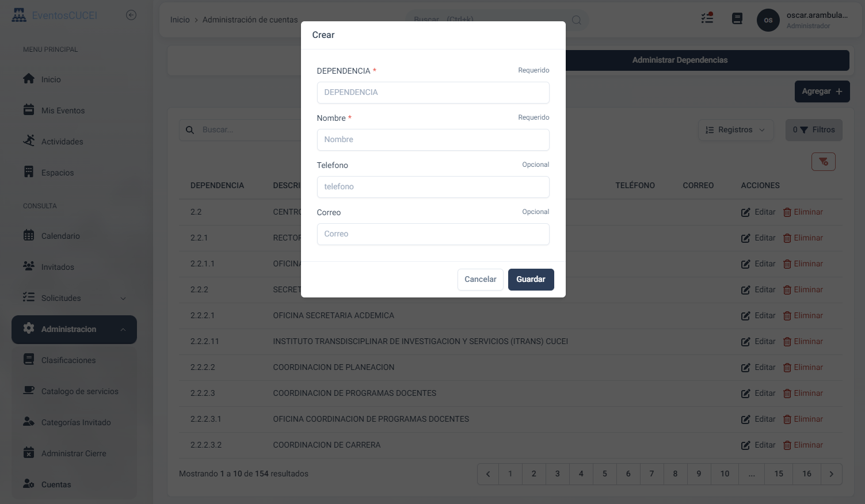
Task: Click the Guardar button
Action: [531, 280]
